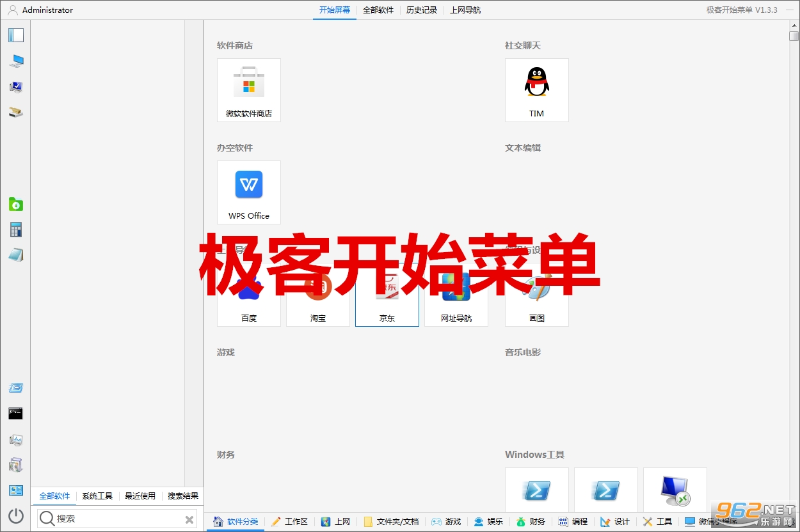Viewport: 800px width, 532px height.
Task: Launch the Notepad icon in sidebar
Action: click(x=15, y=255)
